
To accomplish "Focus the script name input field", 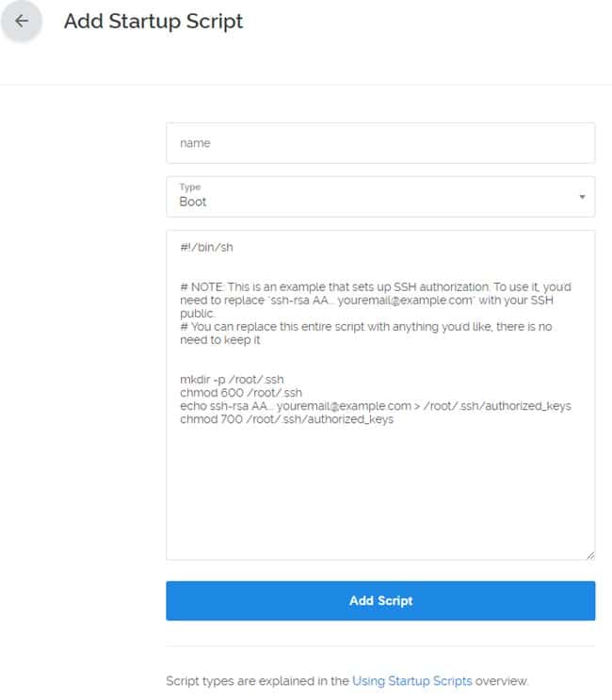I will click(380, 143).
